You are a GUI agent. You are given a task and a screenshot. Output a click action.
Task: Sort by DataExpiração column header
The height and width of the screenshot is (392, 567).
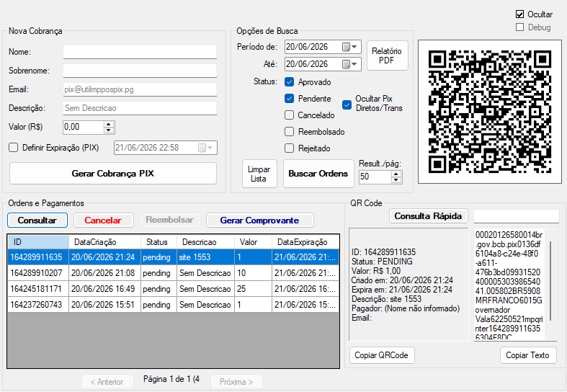point(305,242)
